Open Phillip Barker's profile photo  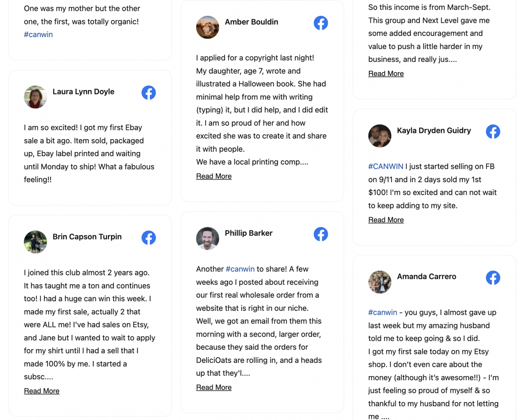click(208, 238)
